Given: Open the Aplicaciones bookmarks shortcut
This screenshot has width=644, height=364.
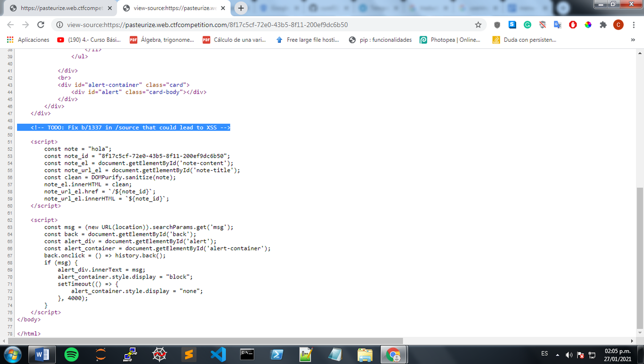Looking at the screenshot, I should pos(28,40).
